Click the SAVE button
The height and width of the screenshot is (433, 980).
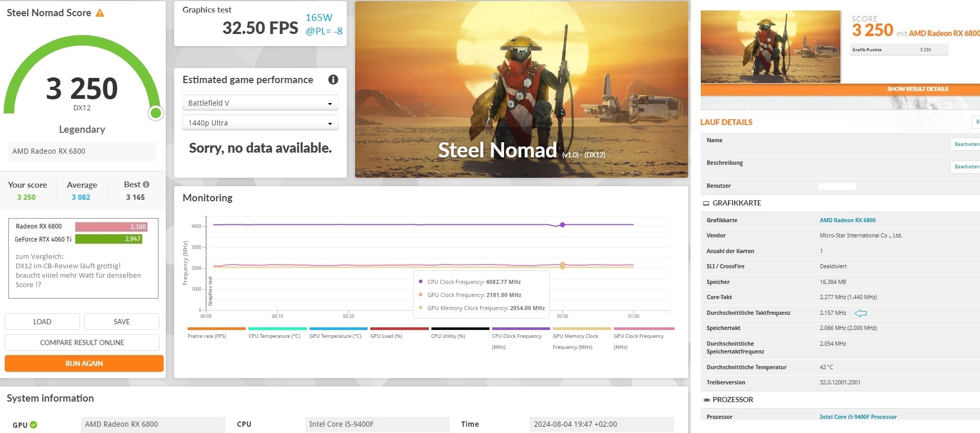(122, 322)
